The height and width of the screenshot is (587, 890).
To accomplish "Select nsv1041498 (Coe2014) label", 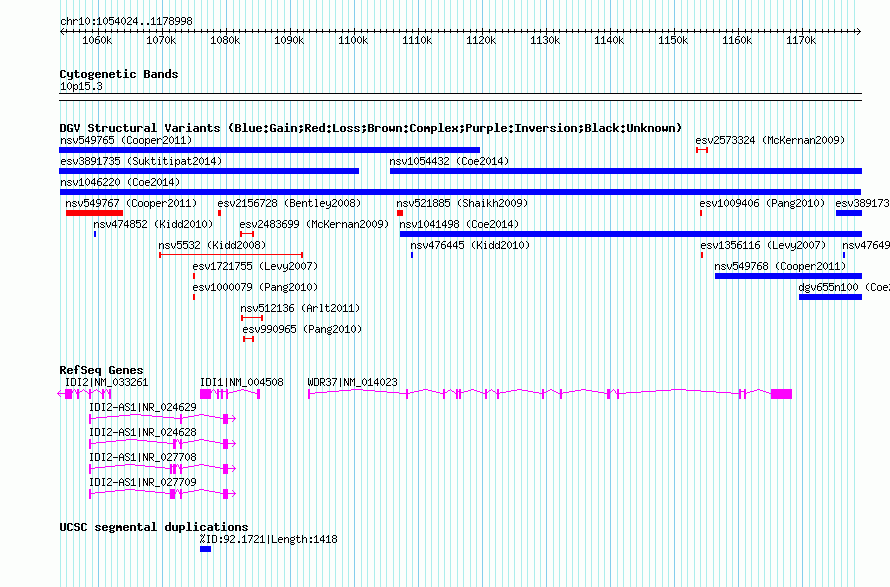I will 459,224.
